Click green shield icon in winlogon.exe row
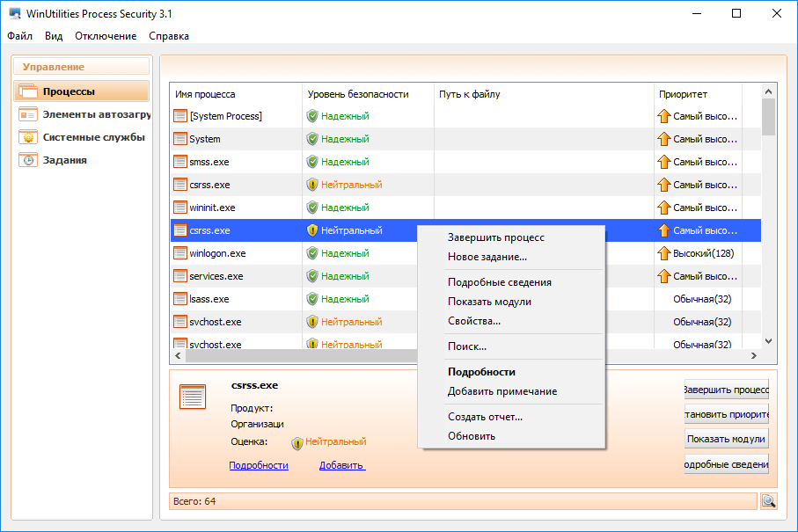The width and height of the screenshot is (798, 532). point(312,253)
